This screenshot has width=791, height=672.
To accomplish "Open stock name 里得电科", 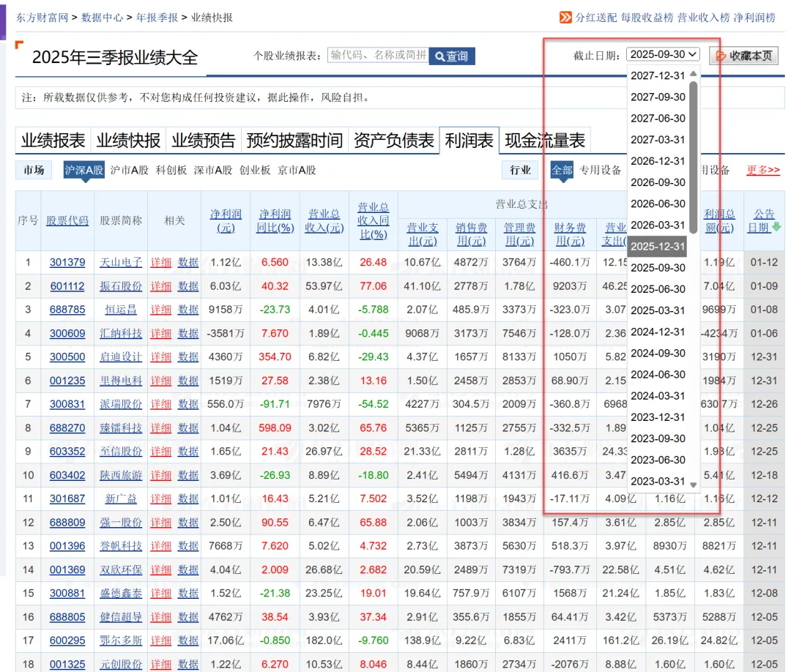I will [x=121, y=381].
